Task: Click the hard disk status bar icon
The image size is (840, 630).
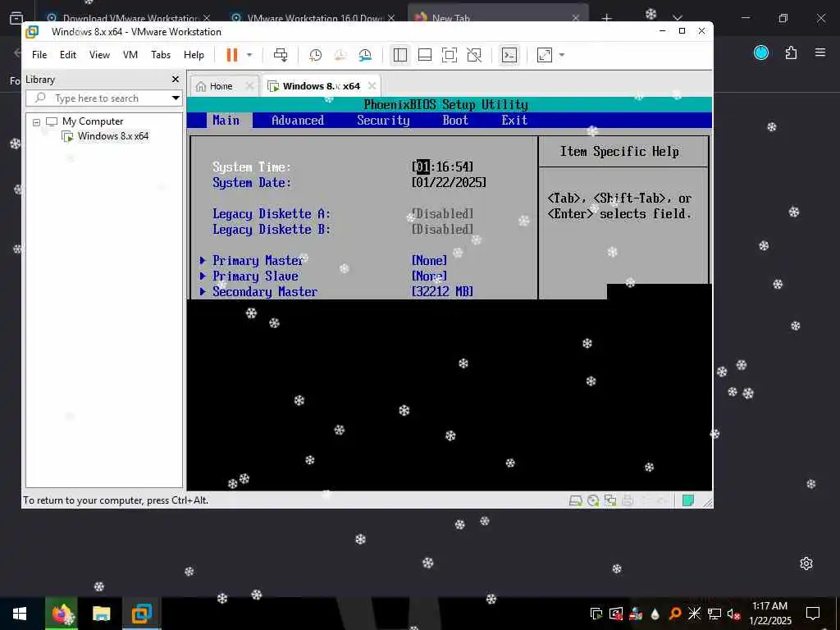Action: coord(575,501)
